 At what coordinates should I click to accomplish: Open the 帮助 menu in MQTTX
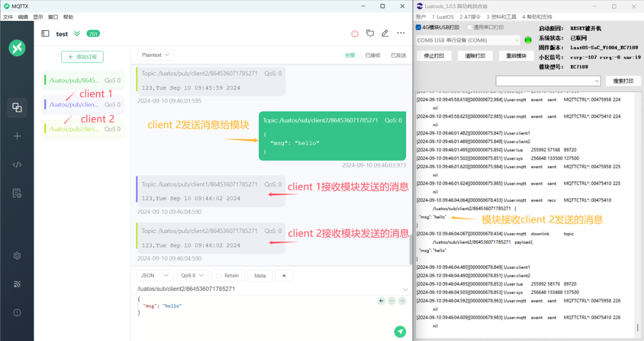pyautogui.click(x=68, y=17)
